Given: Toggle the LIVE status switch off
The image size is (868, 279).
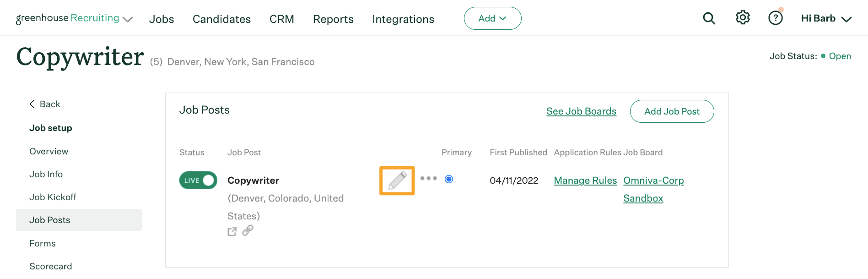Looking at the screenshot, I should pos(198,181).
